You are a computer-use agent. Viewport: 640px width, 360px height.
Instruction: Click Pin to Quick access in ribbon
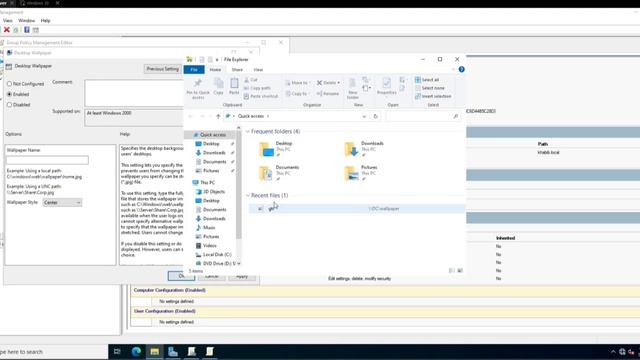coord(198,89)
